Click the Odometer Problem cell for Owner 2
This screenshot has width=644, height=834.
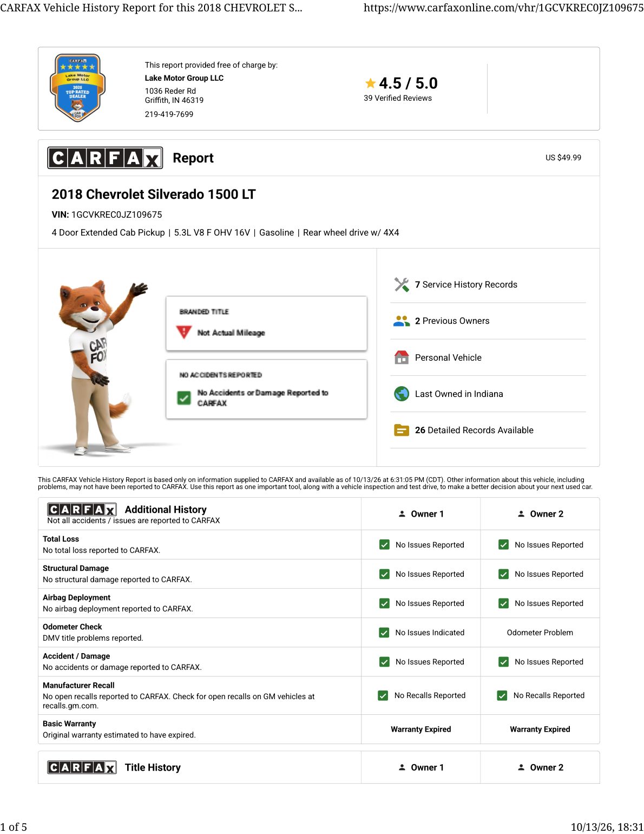coord(540,633)
